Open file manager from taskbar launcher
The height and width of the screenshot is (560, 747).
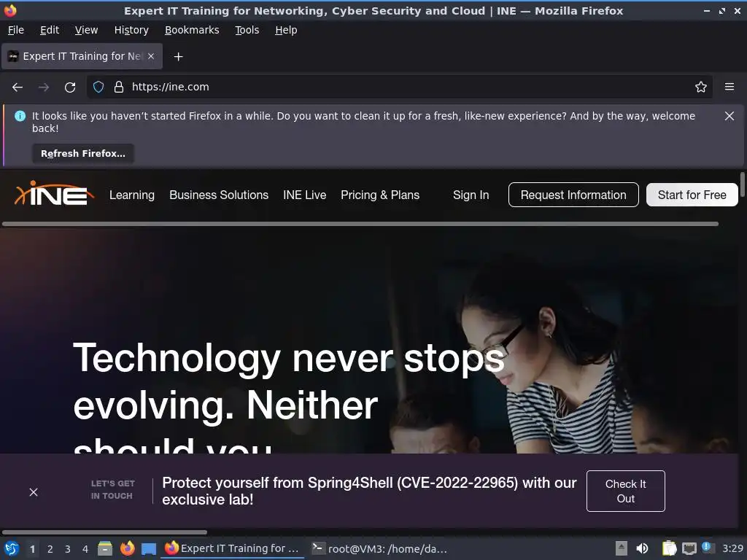pyautogui.click(x=105, y=548)
